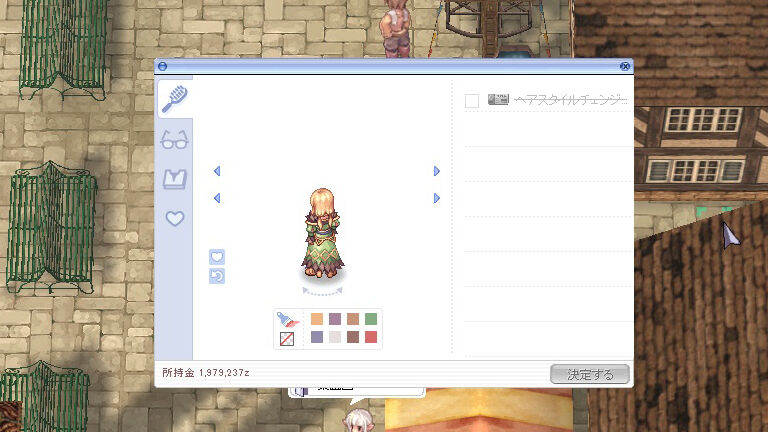Click the 決定する confirm button
The height and width of the screenshot is (432, 768).
coord(590,374)
